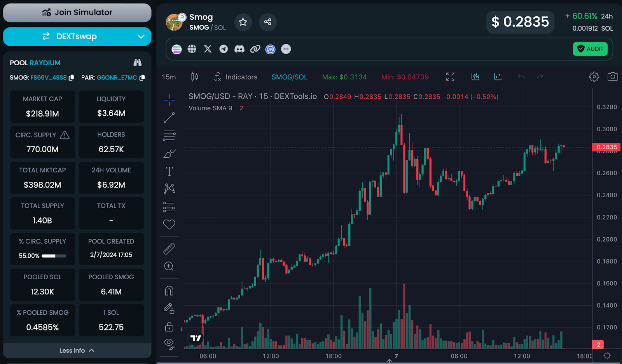
Task: Open the heart icons tool
Action: click(169, 224)
